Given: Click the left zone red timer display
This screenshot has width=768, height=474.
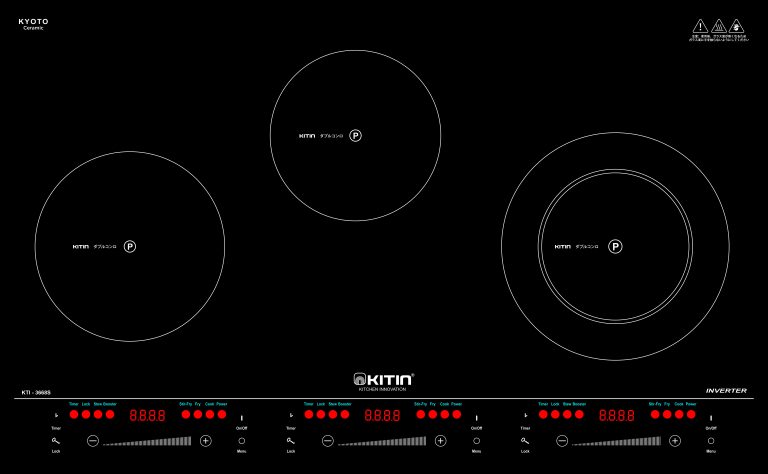Looking at the screenshot, I should [x=147, y=415].
